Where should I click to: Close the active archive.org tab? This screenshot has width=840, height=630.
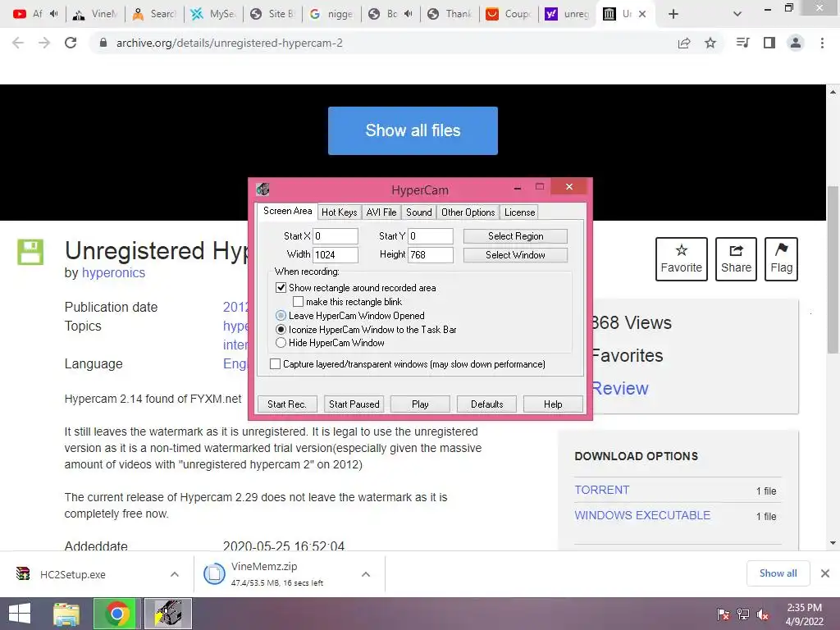(x=642, y=14)
